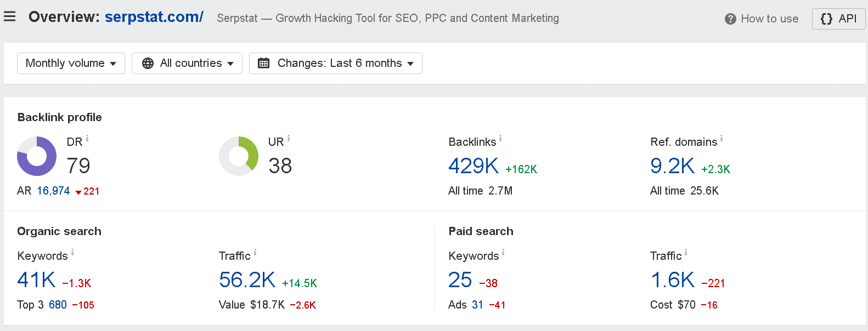The width and height of the screenshot is (868, 331).
Task: Click the green UR donut chart
Action: (x=239, y=156)
